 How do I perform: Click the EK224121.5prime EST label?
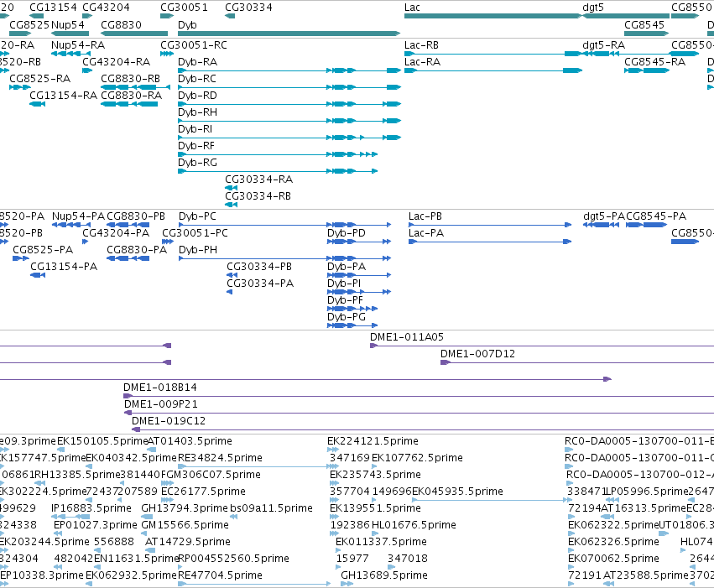[373, 441]
